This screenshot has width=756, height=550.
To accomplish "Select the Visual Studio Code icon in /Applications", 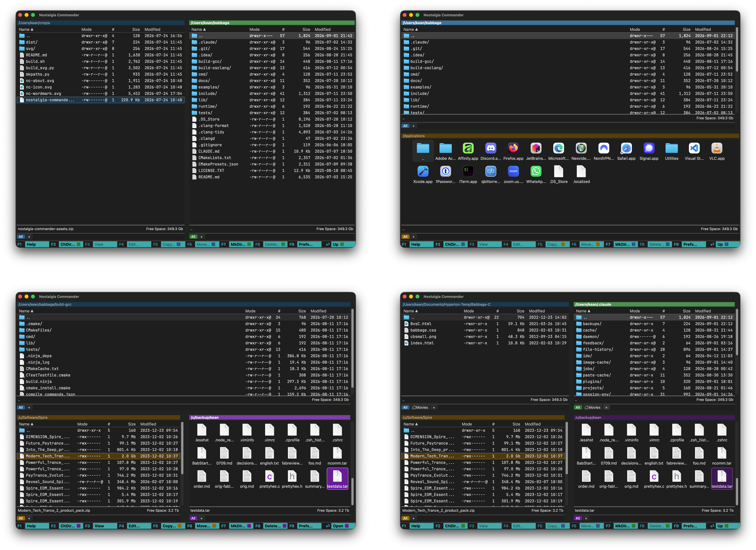I will click(694, 148).
